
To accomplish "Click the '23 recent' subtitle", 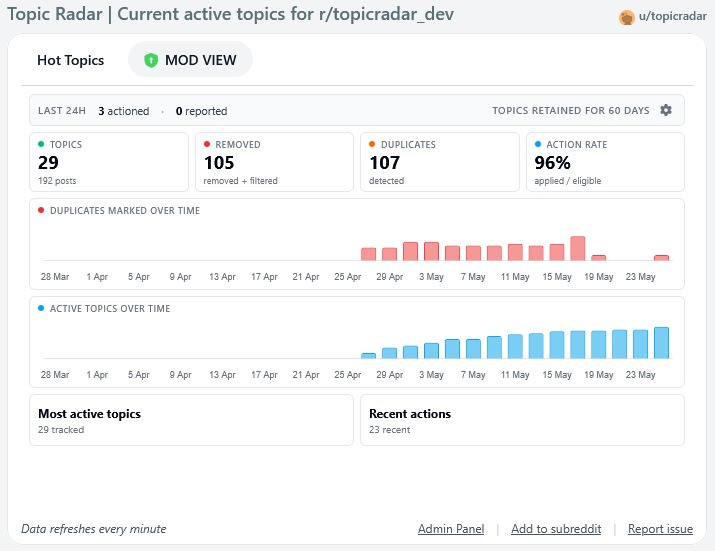I will (389, 430).
